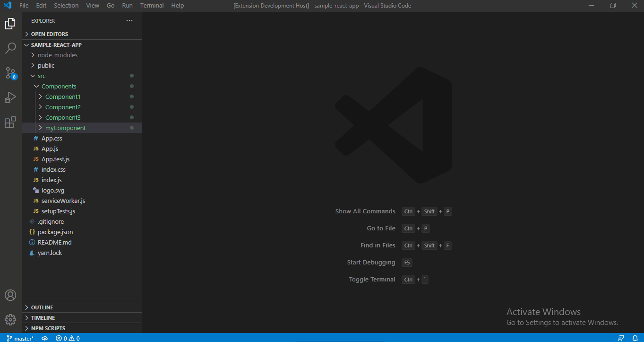
Task: Click the VS Code logo in title bar
Action: click(8, 6)
